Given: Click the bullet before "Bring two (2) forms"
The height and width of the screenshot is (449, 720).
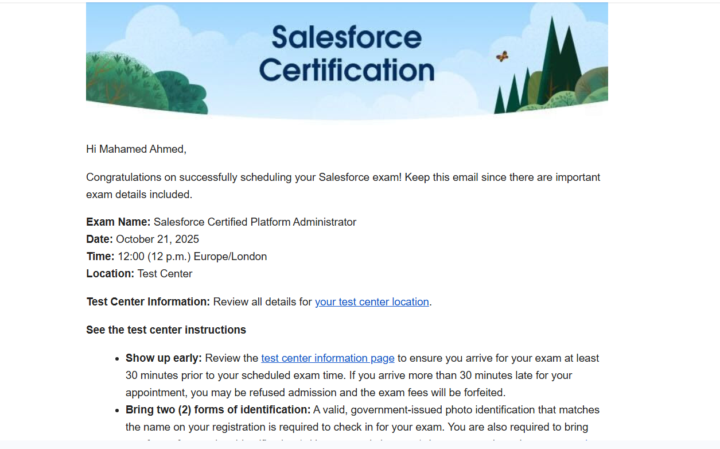Looking at the screenshot, I should tap(119, 408).
